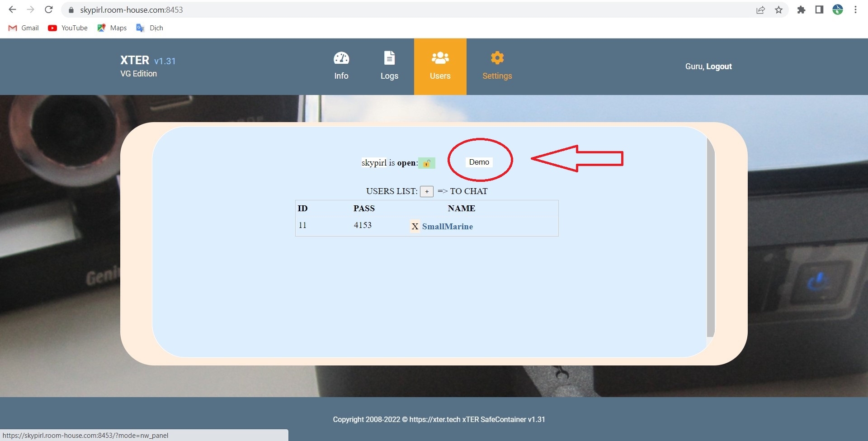This screenshot has width=868, height=441.
Task: Open the Logs page
Action: point(389,66)
